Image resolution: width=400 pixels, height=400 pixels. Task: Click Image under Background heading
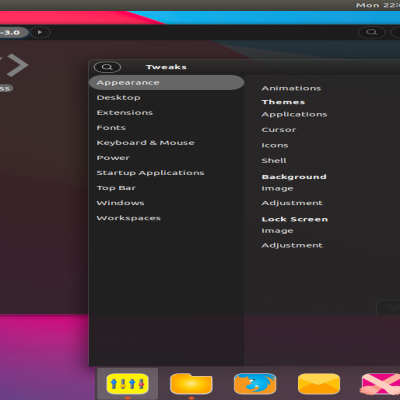coord(277,189)
